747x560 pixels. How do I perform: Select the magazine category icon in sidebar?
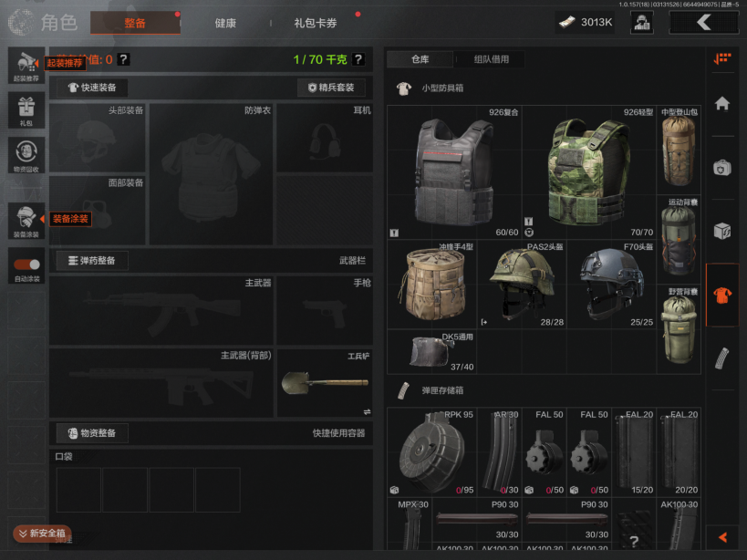(x=722, y=358)
